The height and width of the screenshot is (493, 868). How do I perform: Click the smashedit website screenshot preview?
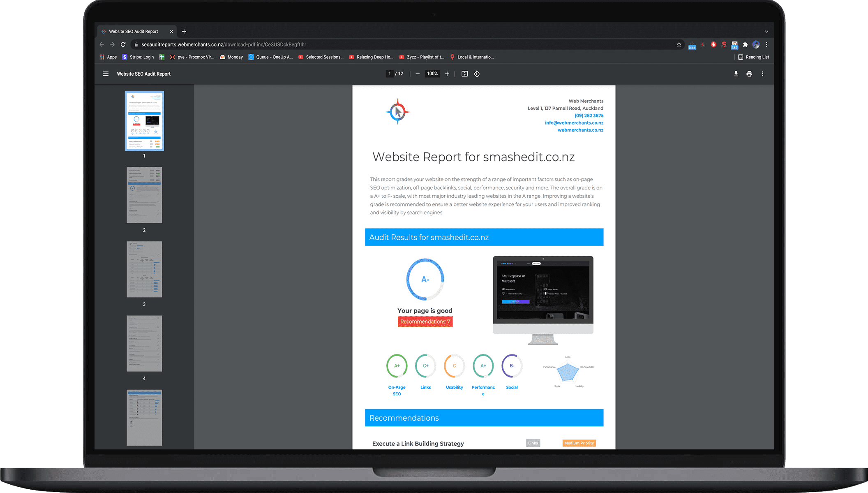click(x=543, y=300)
